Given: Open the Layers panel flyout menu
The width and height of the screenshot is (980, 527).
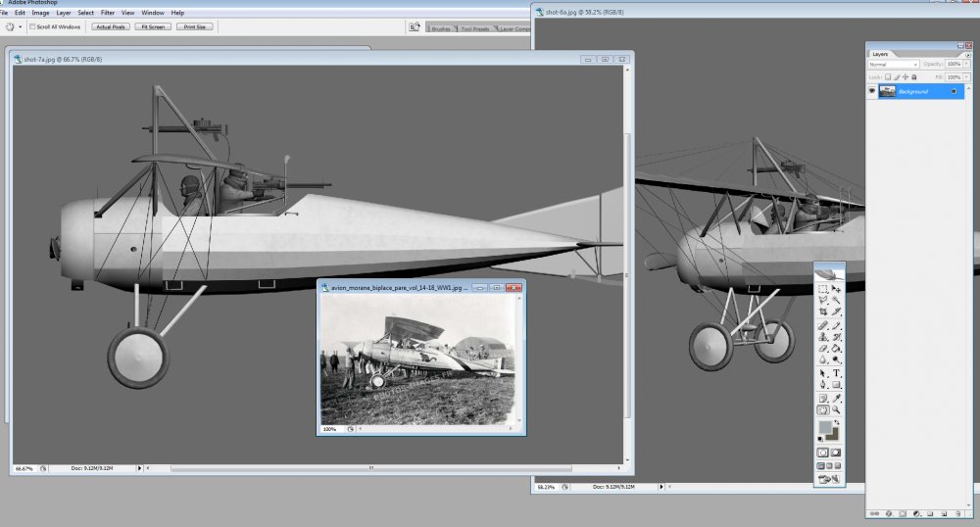Looking at the screenshot, I should [x=968, y=54].
